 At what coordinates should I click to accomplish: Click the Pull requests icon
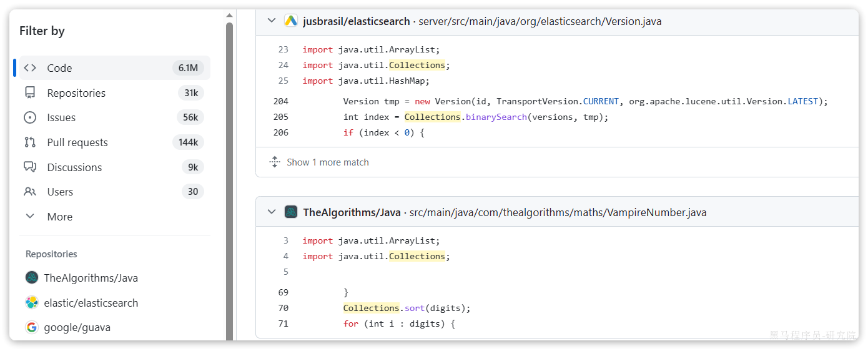click(x=30, y=142)
